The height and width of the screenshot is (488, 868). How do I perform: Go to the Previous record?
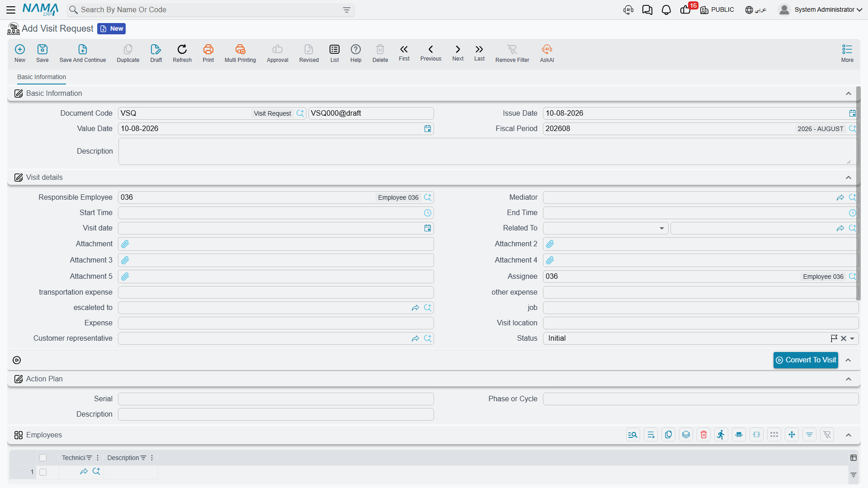click(x=431, y=53)
